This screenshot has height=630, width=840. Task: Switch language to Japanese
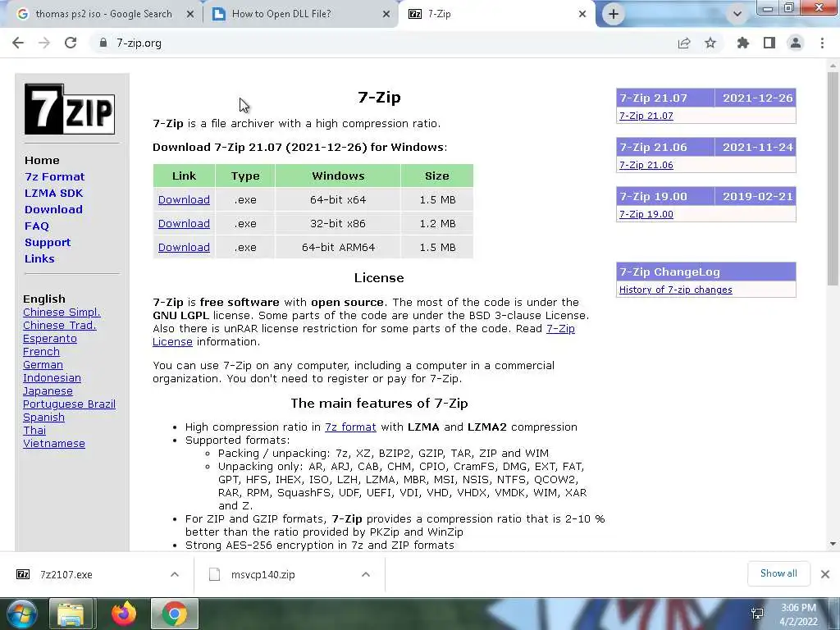click(48, 391)
